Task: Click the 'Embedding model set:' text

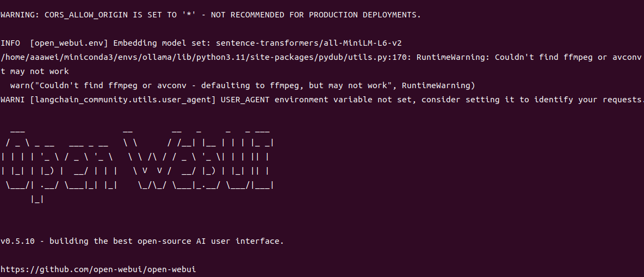Action: [x=162, y=43]
